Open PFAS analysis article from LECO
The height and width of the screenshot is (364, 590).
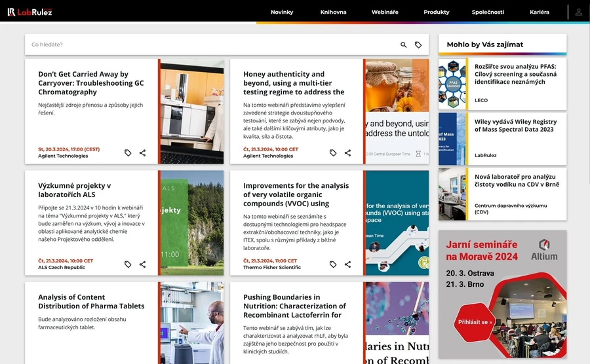pos(515,74)
